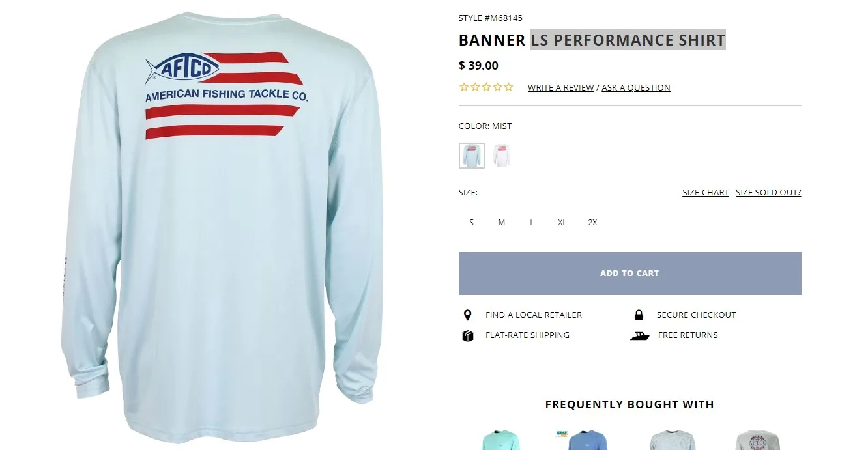Add the shirt to cart
Viewport: 868px width, 450px height.
pos(630,274)
